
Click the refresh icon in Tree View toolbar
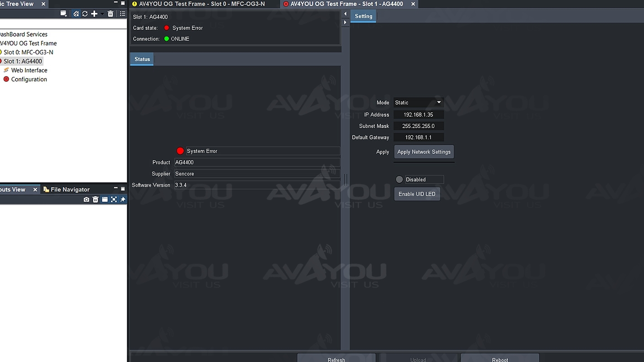85,14
